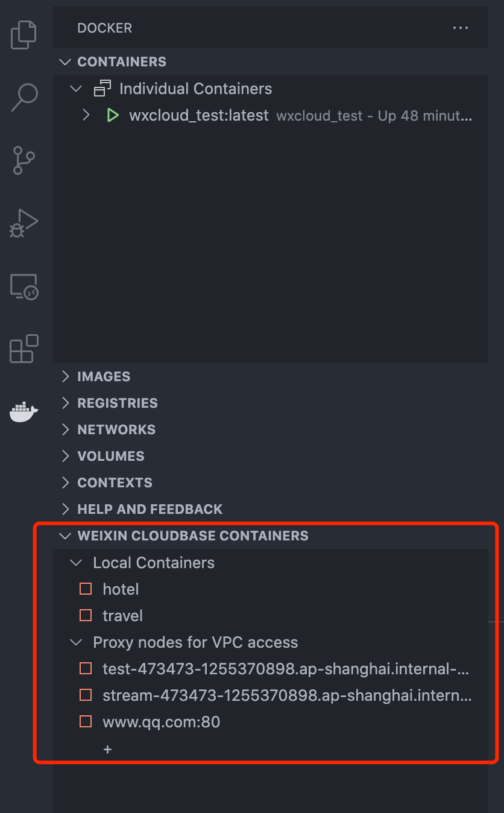Open the Run and Debug view
The image size is (504, 813).
[x=24, y=223]
